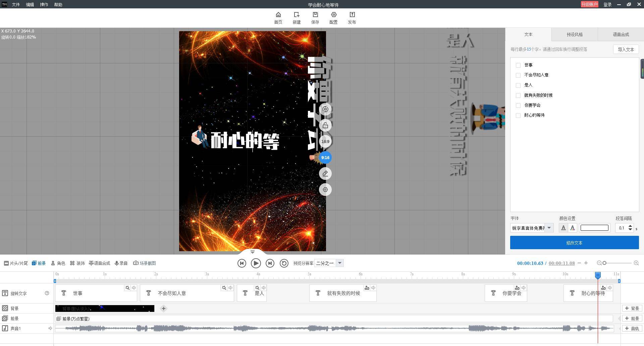
Task: Select the 9:16 aspect ratio button
Action: pos(325,157)
